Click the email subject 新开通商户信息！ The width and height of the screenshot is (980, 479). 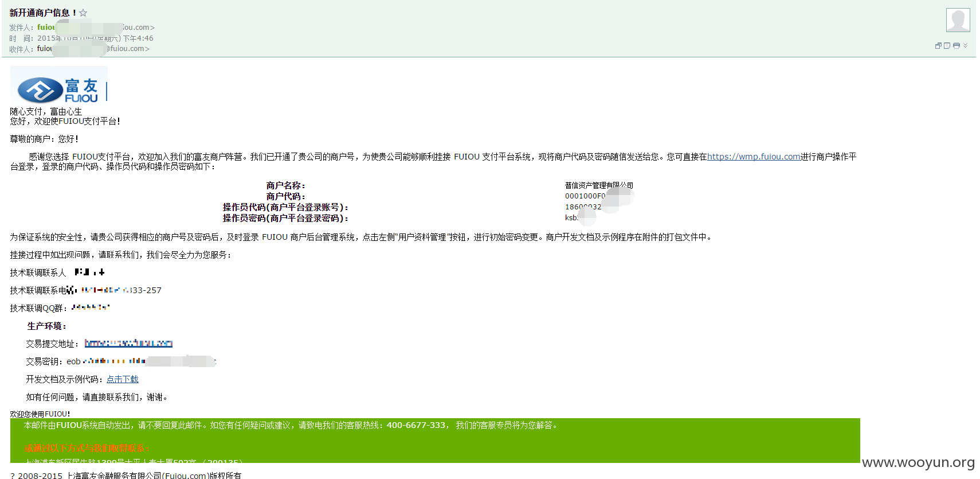[43, 13]
